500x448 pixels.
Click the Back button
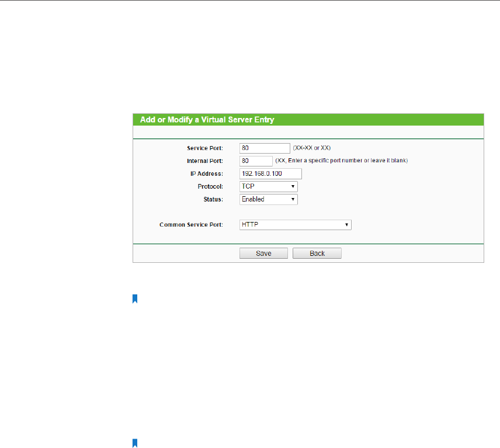click(x=317, y=253)
